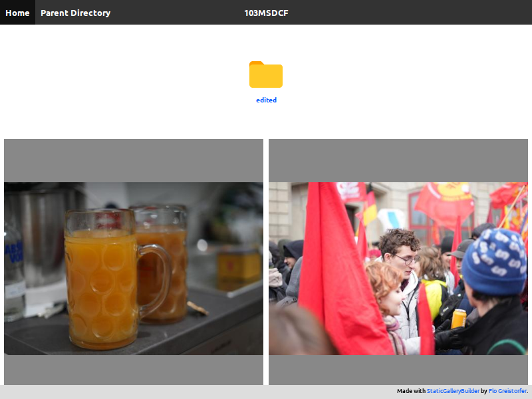Navigate to "Parent Directory"

(75, 12)
